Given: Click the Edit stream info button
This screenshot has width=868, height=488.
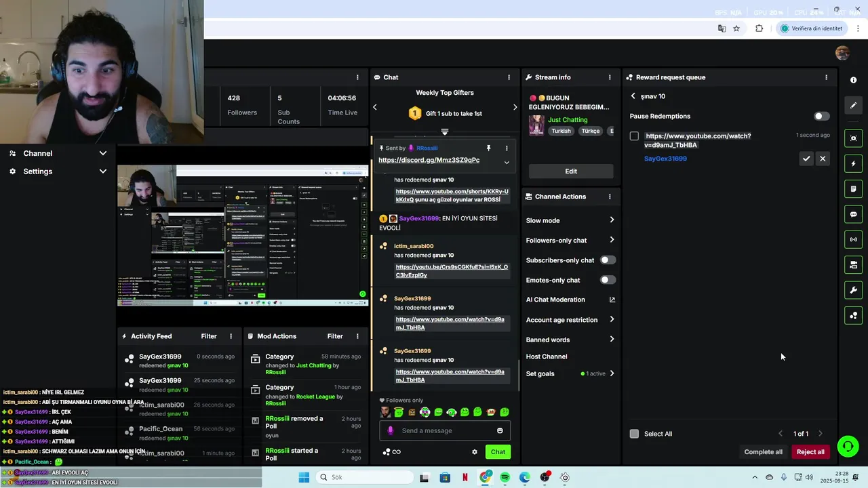Looking at the screenshot, I should tap(571, 171).
